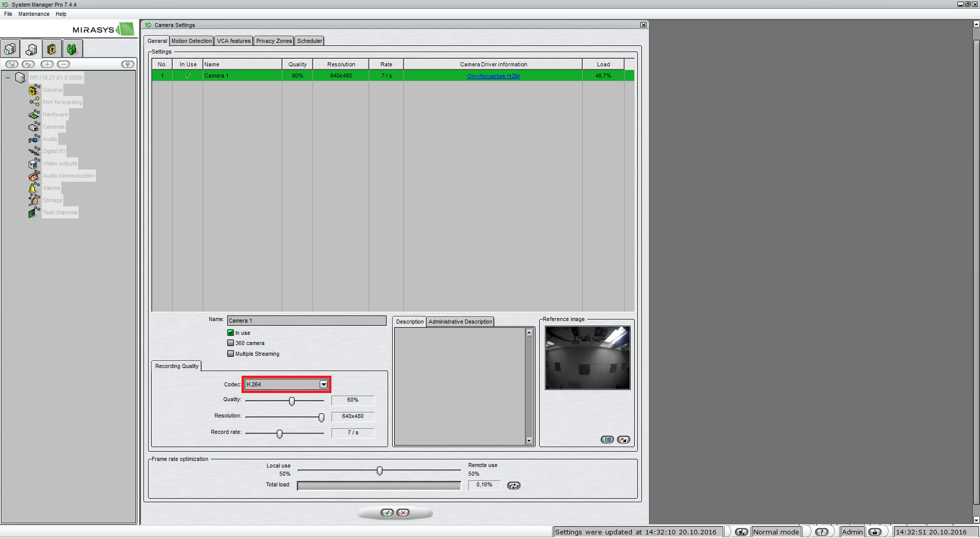The height and width of the screenshot is (538, 980).
Task: Refresh the total load value
Action: 513,485
